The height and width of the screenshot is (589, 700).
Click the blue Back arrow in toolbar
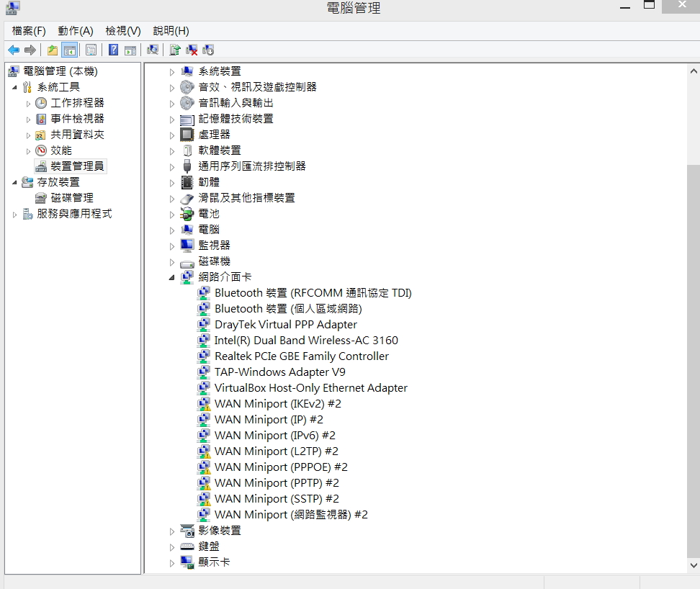click(14, 50)
